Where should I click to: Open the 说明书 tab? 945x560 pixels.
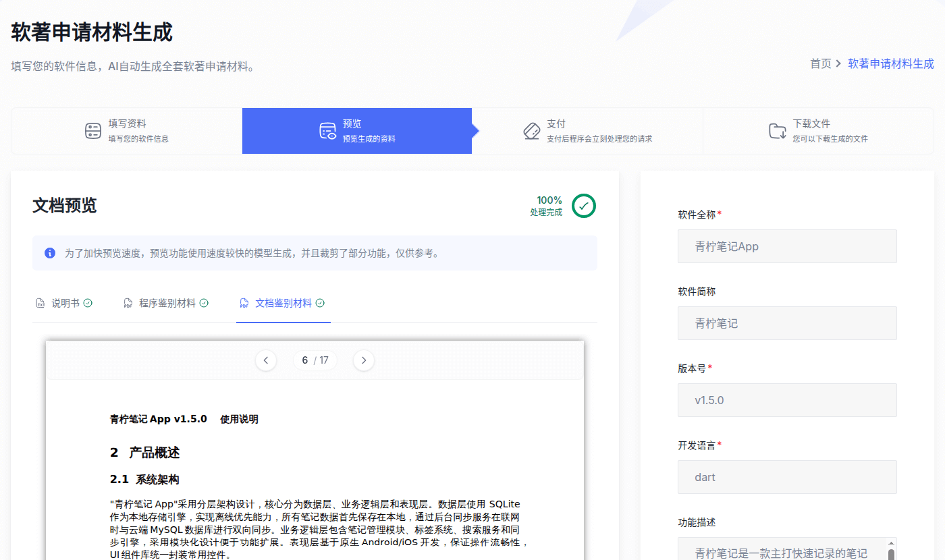coord(64,304)
